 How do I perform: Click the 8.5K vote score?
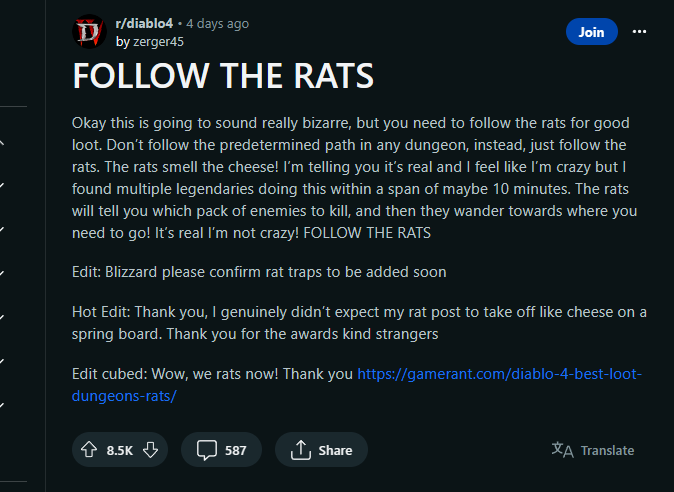pyautogui.click(x=120, y=450)
